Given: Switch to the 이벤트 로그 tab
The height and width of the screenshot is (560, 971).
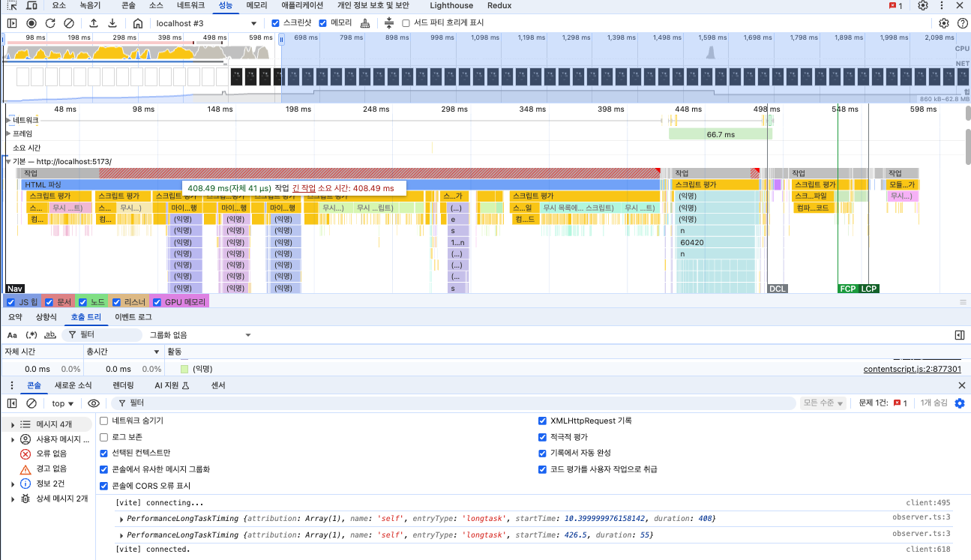Looking at the screenshot, I should (133, 317).
